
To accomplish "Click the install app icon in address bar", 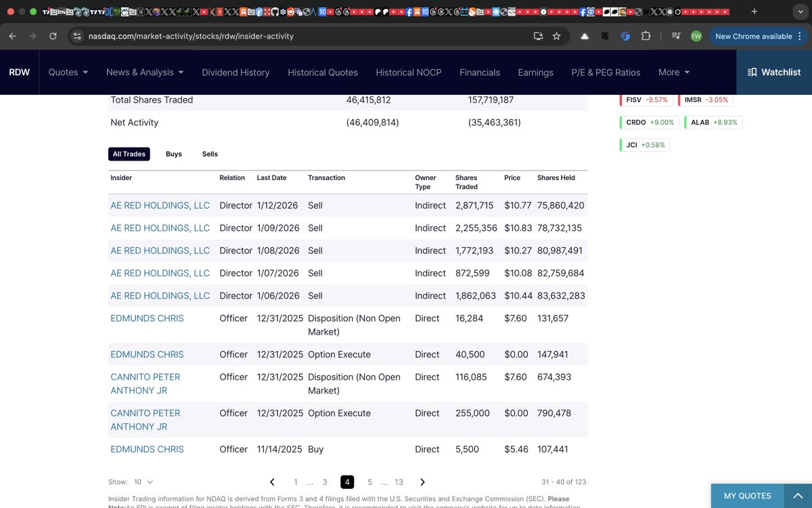I will tap(538, 36).
